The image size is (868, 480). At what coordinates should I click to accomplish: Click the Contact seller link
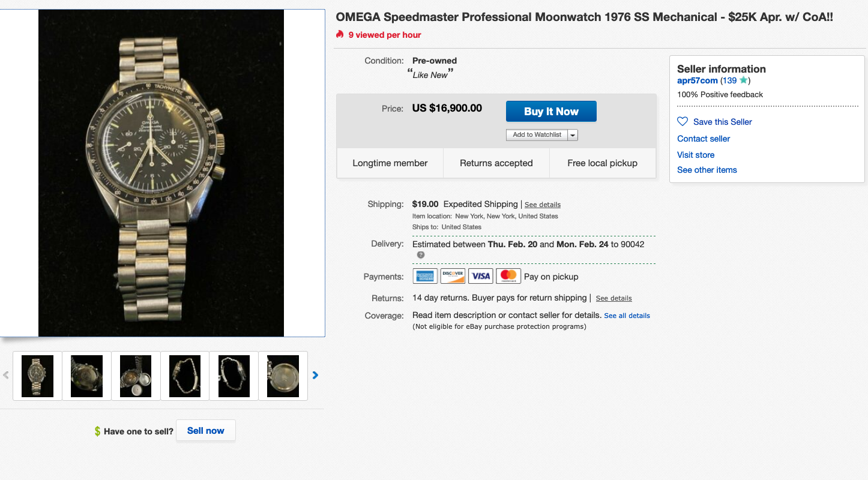704,139
